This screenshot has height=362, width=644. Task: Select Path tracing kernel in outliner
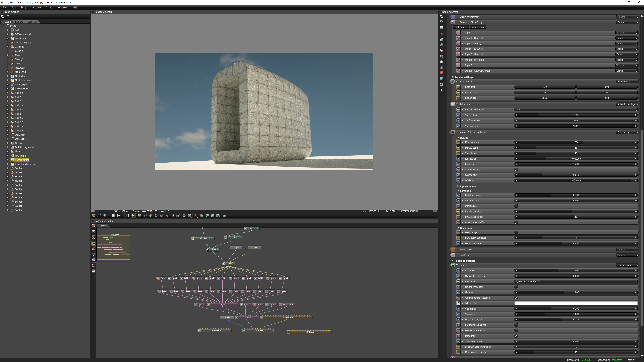coord(24,147)
